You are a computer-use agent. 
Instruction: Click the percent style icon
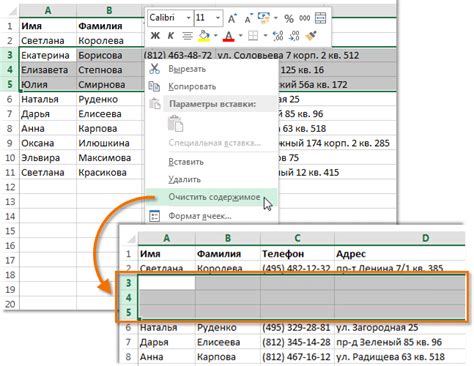[289, 18]
